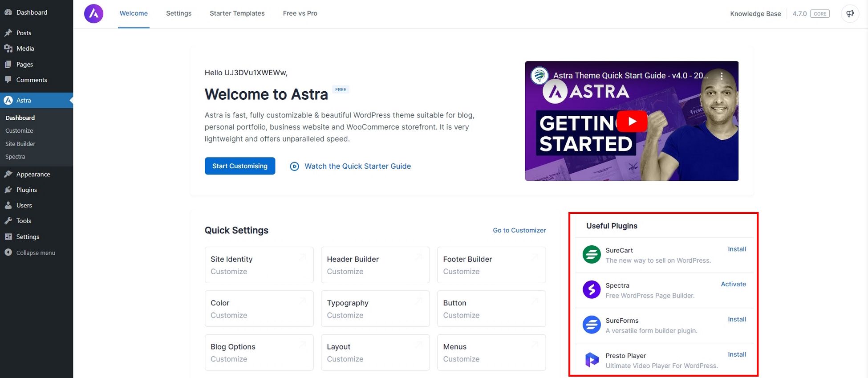Click the SureCart plugin icon

tap(592, 255)
